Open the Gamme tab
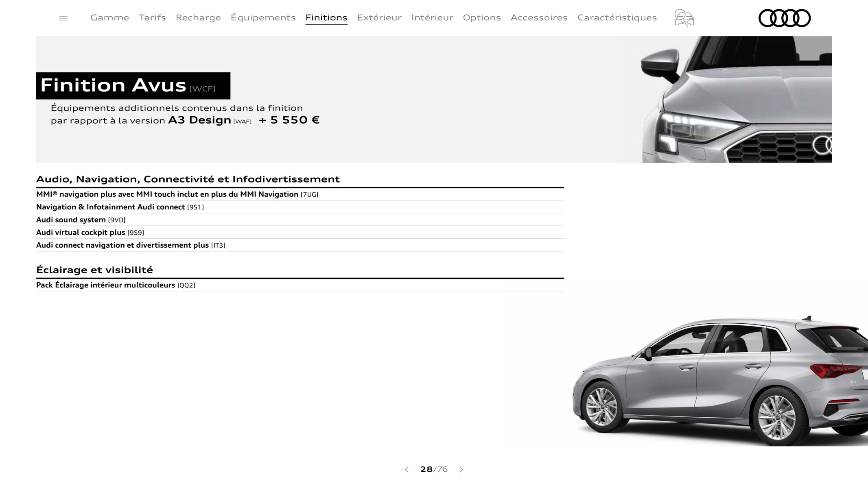 [x=110, y=17]
